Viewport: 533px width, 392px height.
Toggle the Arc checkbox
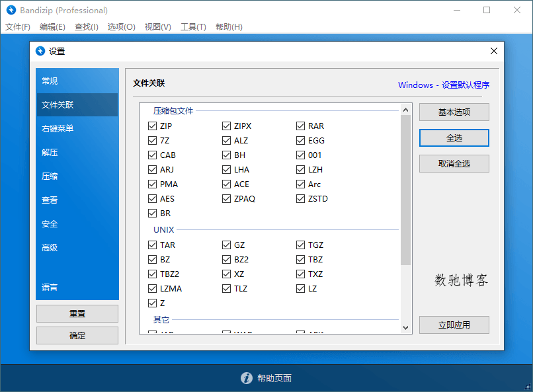click(x=300, y=184)
